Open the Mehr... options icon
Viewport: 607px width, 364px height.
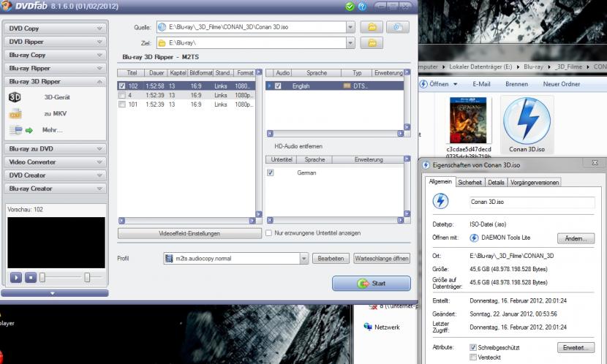(20, 131)
